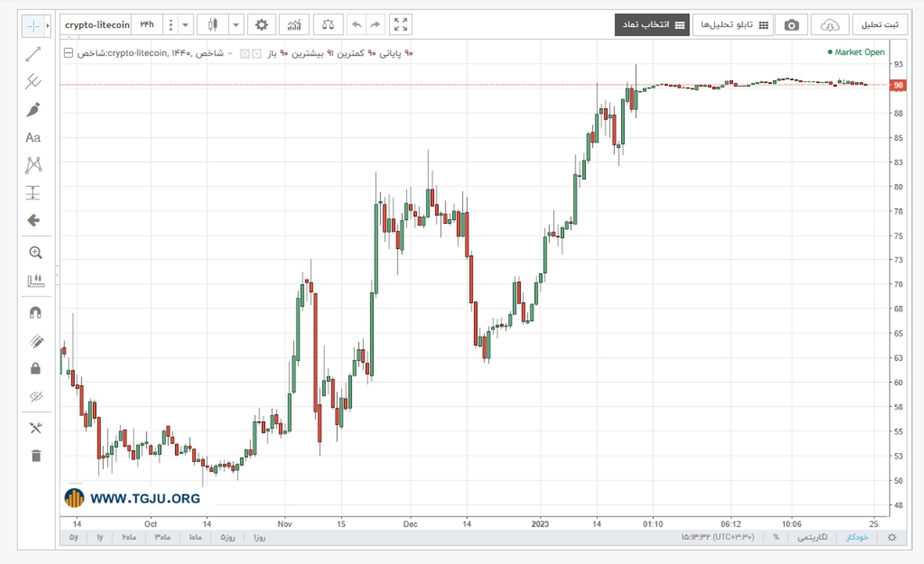Open the تابلو تحلیل‌ها button
The width and height of the screenshot is (924, 564).
click(734, 25)
